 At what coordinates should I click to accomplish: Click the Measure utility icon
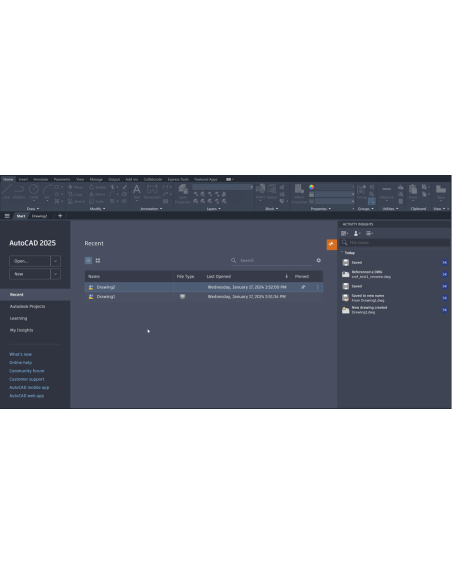(387, 191)
